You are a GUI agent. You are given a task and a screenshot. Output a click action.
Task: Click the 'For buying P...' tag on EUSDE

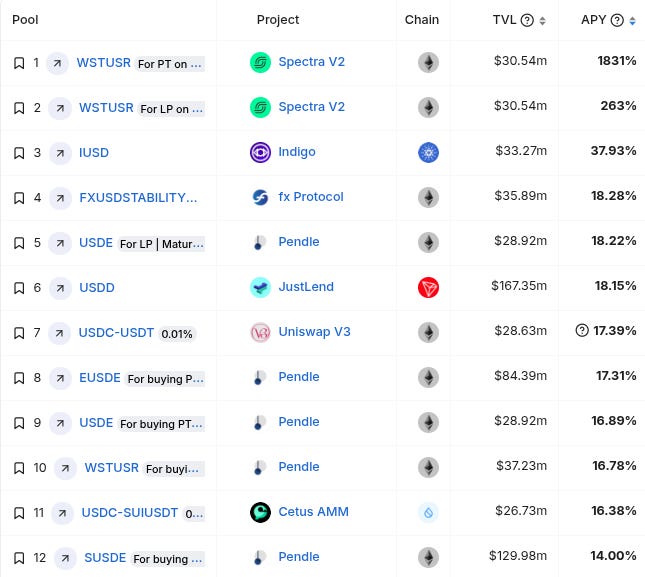tap(165, 379)
